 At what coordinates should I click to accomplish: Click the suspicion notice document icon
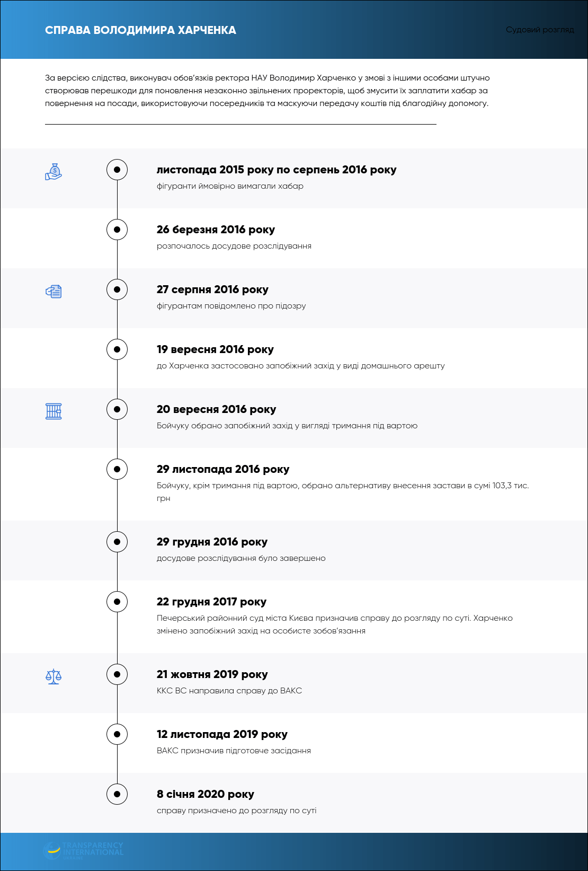(54, 291)
